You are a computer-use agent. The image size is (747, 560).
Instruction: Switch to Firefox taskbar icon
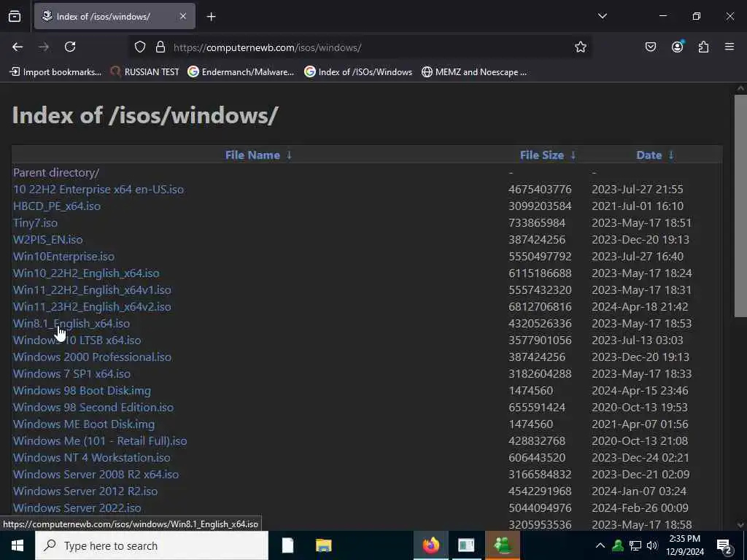click(430, 545)
